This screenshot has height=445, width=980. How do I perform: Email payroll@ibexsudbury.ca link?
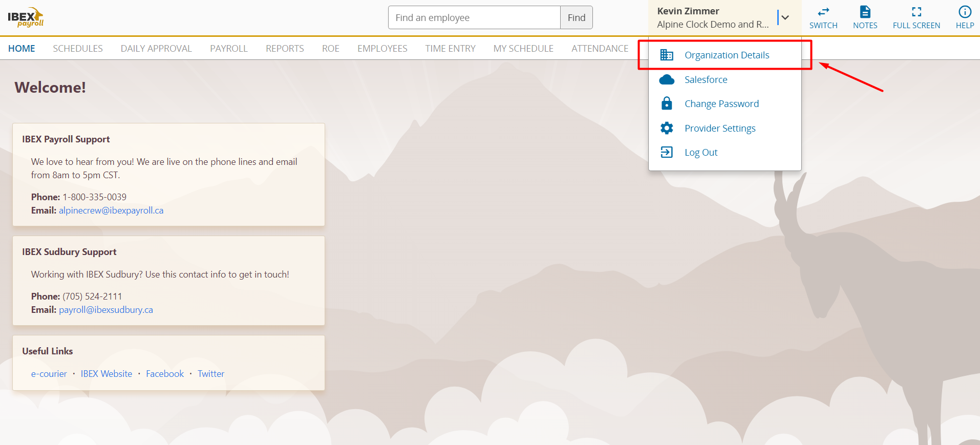point(106,310)
